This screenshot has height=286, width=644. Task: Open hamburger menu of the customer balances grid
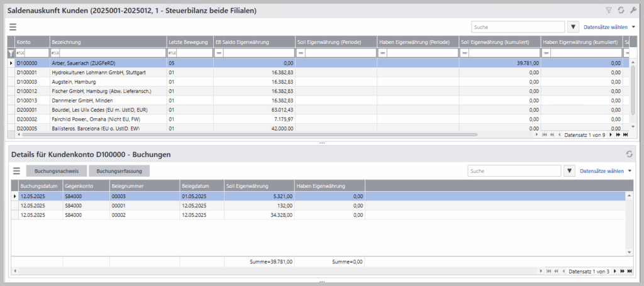coord(13,27)
